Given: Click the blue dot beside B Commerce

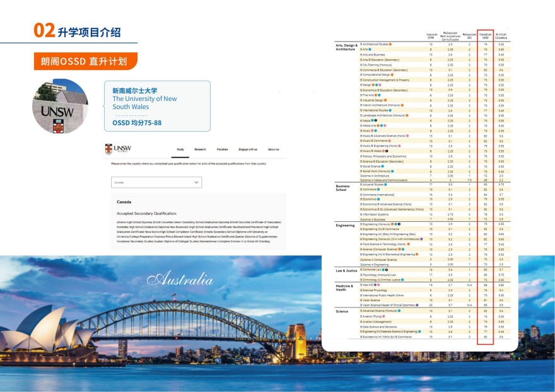Looking at the screenshot, I should 378,189.
